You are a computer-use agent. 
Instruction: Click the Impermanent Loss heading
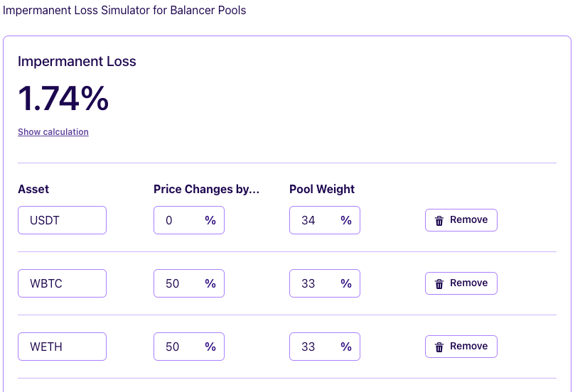[77, 62]
